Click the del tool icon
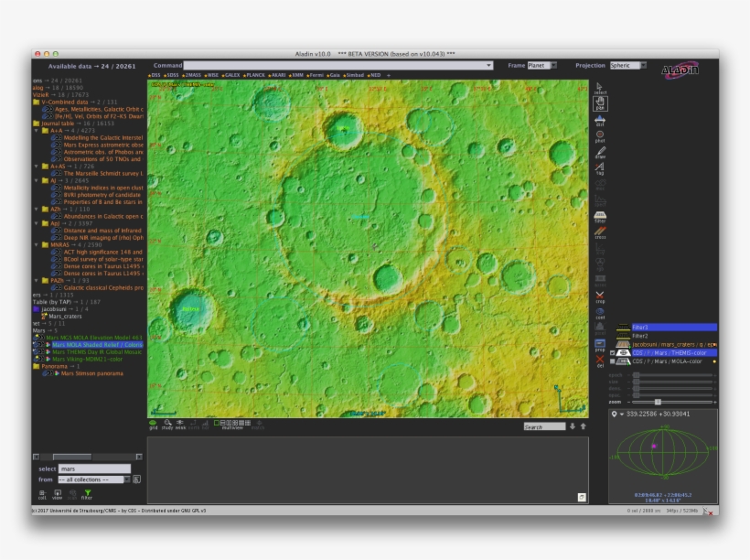 tap(600, 361)
